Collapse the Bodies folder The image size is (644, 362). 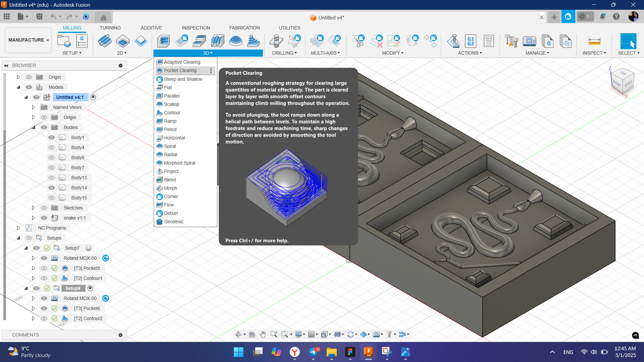click(x=33, y=127)
